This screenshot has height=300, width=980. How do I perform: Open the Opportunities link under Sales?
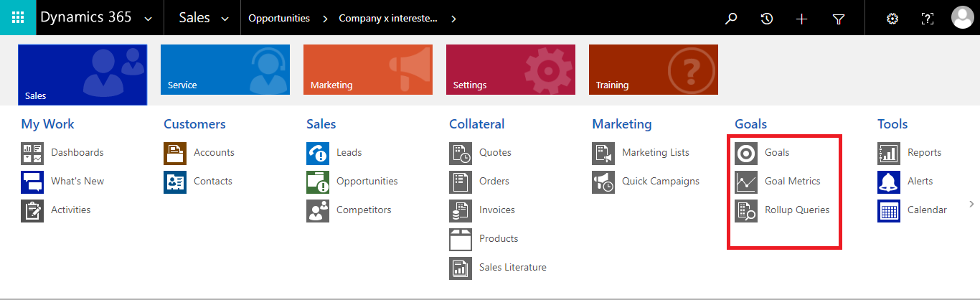367,181
